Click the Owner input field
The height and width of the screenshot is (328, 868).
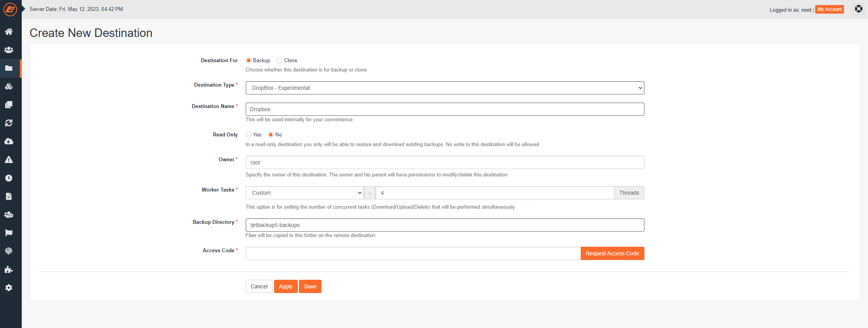[x=445, y=162]
